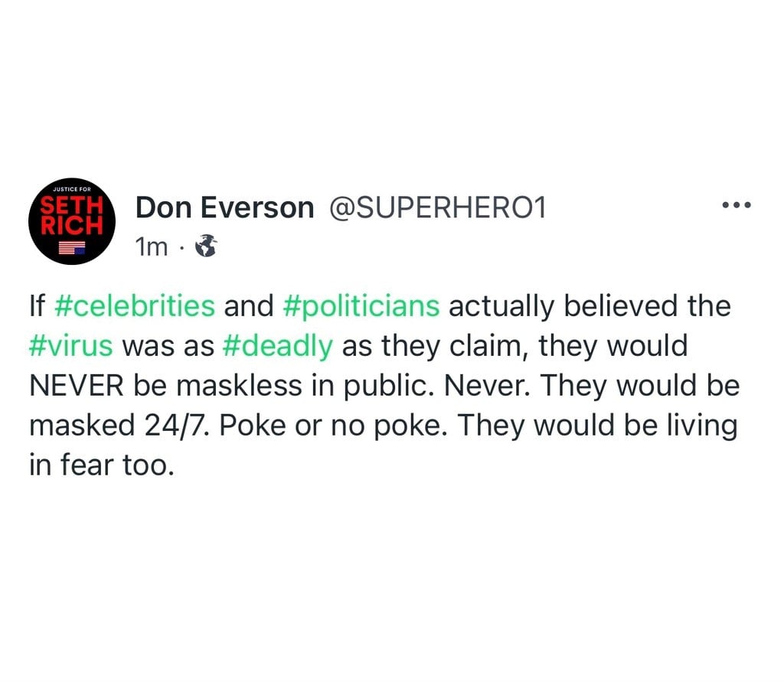784x682 pixels.
Task: Click the JUSTICE FOR text in avatar
Action: [x=71, y=191]
